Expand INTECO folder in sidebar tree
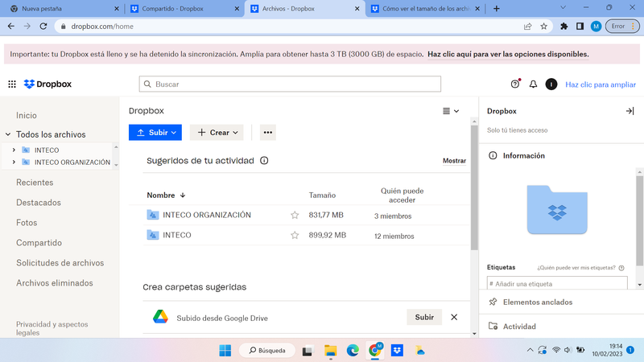 pos(14,150)
